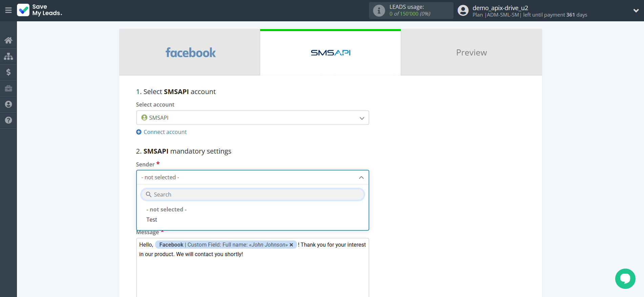This screenshot has width=644, height=297.
Task: Click the LEADS usage info icon
Action: pos(379,10)
